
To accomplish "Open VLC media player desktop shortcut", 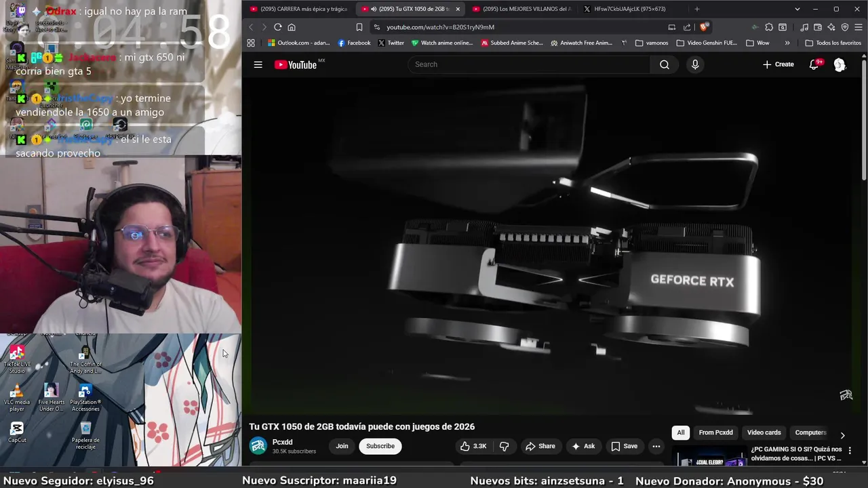I will (x=17, y=398).
